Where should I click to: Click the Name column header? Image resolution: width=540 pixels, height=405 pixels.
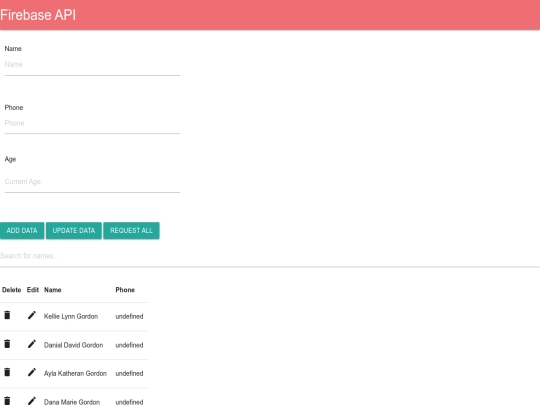(53, 290)
